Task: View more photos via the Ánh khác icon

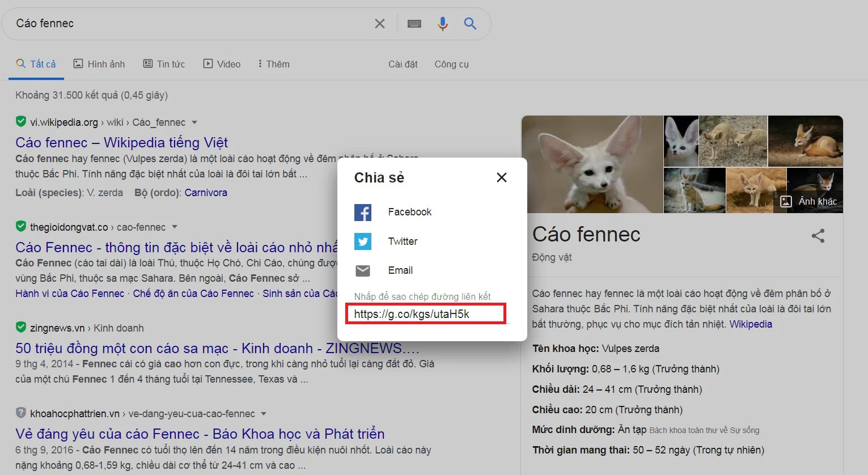Action: [786, 201]
